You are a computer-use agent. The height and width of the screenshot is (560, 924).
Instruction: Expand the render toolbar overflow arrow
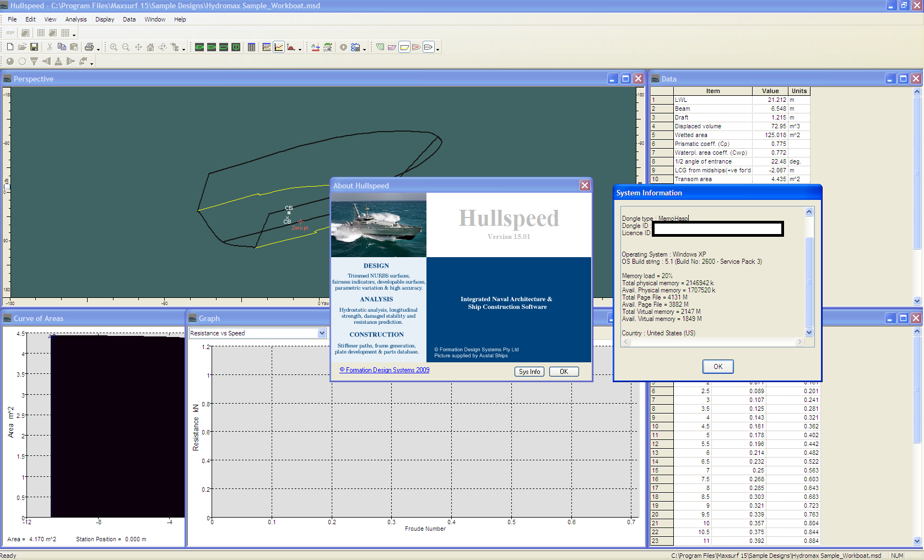[92, 64]
